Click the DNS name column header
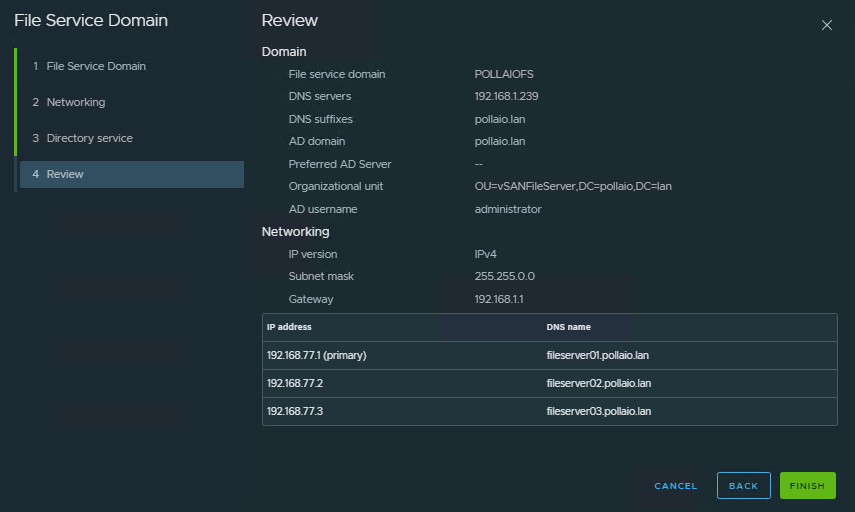The height and width of the screenshot is (512, 855). click(568, 327)
